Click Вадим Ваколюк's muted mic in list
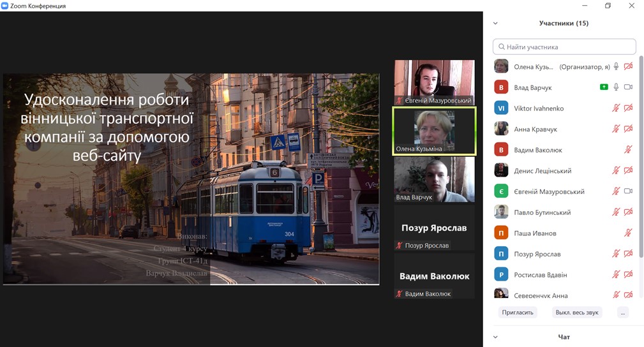This screenshot has height=347, width=644. (x=628, y=150)
